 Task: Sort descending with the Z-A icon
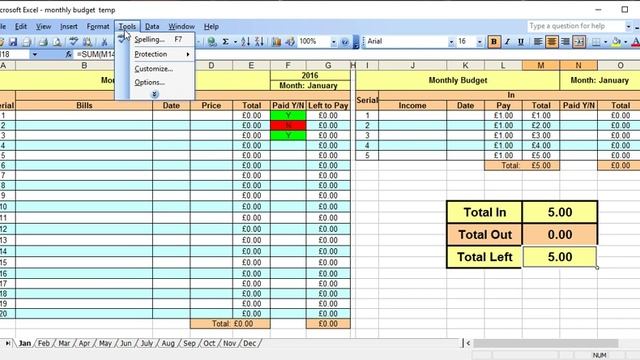pos(259,42)
